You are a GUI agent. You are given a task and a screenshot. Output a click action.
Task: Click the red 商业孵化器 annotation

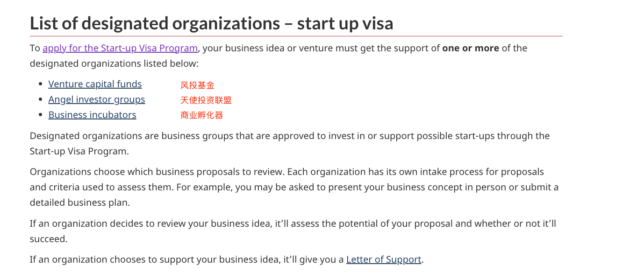pos(201,115)
